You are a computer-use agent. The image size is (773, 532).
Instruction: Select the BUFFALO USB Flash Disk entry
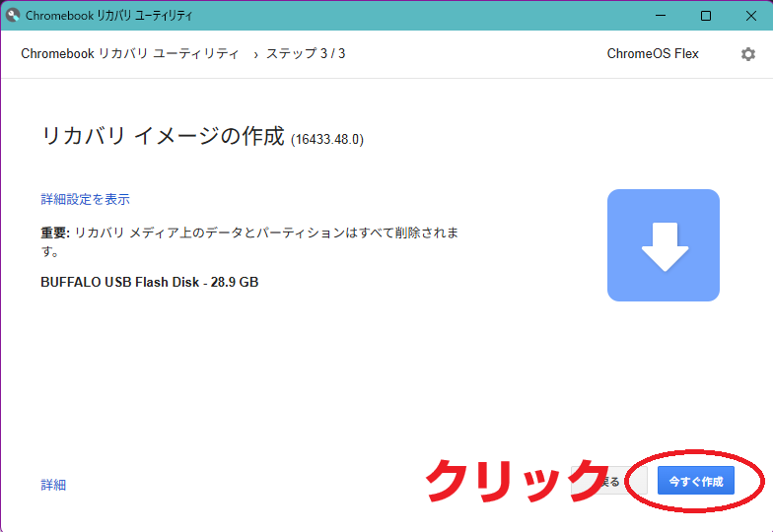click(149, 282)
